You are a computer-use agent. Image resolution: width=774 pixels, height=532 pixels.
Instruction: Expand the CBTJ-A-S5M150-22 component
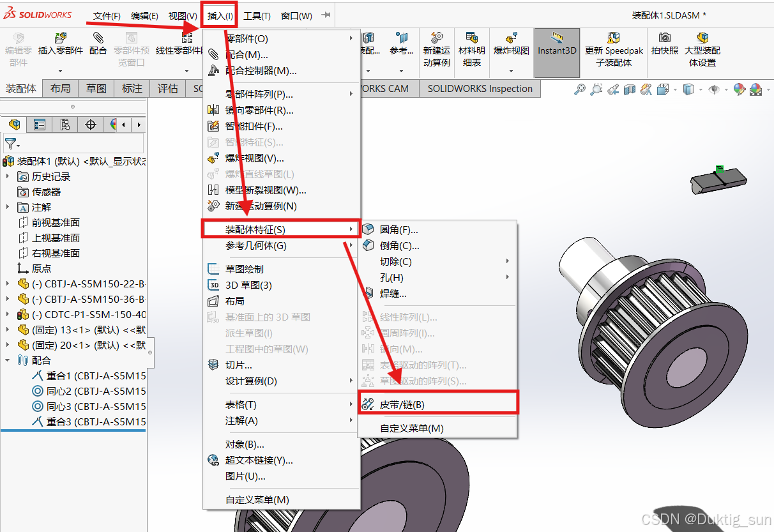(8, 284)
